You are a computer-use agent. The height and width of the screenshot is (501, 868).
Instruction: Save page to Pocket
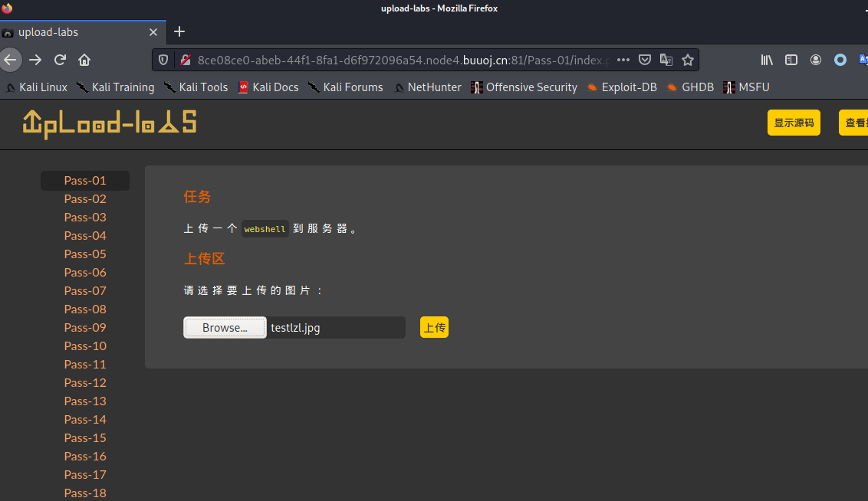[x=645, y=60]
